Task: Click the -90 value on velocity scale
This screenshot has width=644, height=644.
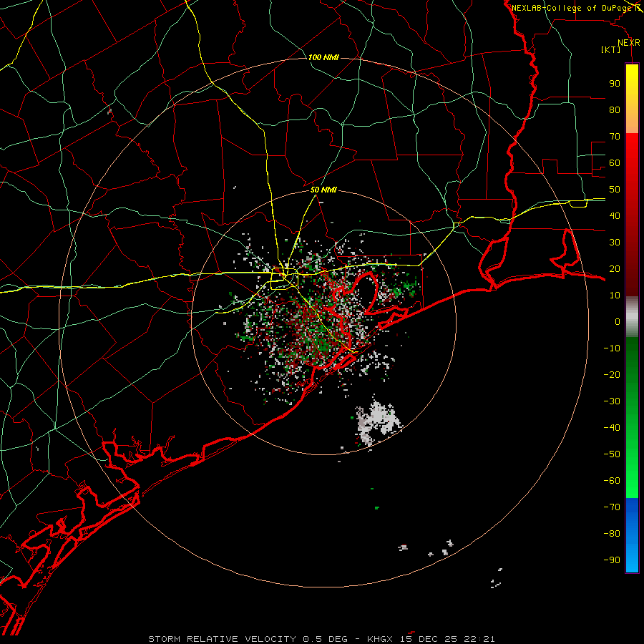Action: 612,560
